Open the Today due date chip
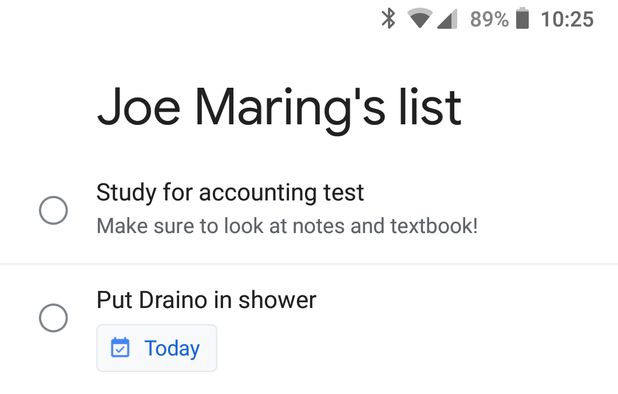Viewport: 618px width, 394px height. pyautogui.click(x=156, y=348)
